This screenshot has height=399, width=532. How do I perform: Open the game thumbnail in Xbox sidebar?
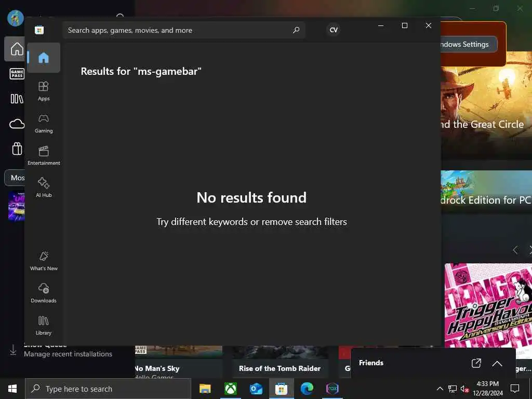click(x=16, y=206)
